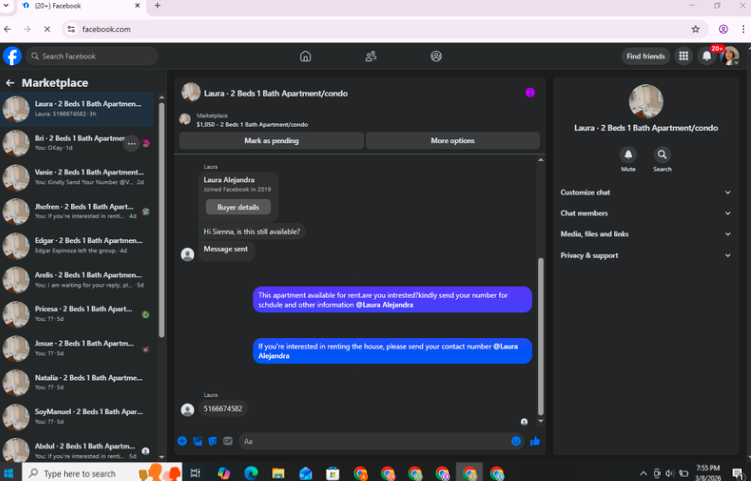This screenshot has width=751, height=481.
Task: Click Mark as pending button
Action: pos(271,140)
